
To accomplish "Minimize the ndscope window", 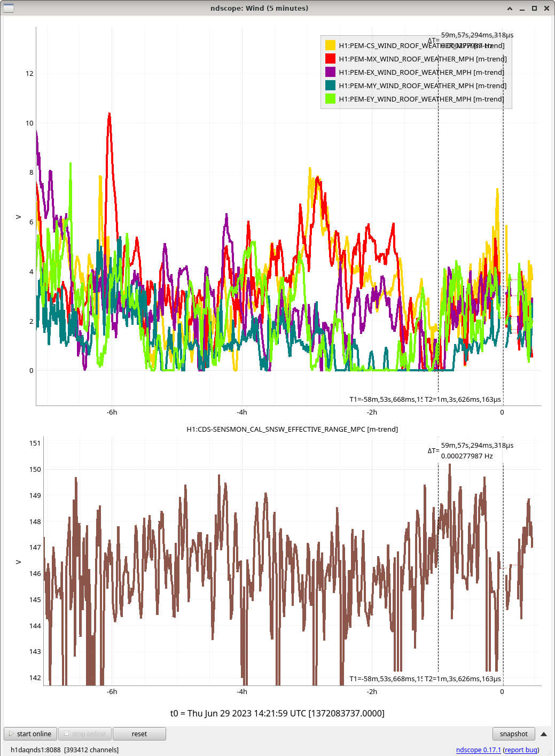I will click(522, 9).
